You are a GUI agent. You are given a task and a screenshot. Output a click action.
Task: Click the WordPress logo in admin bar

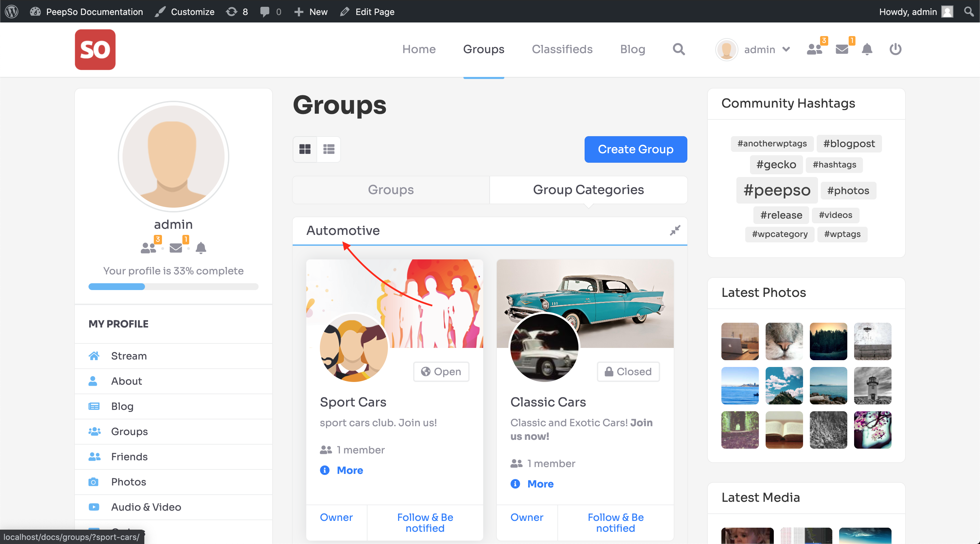12,12
